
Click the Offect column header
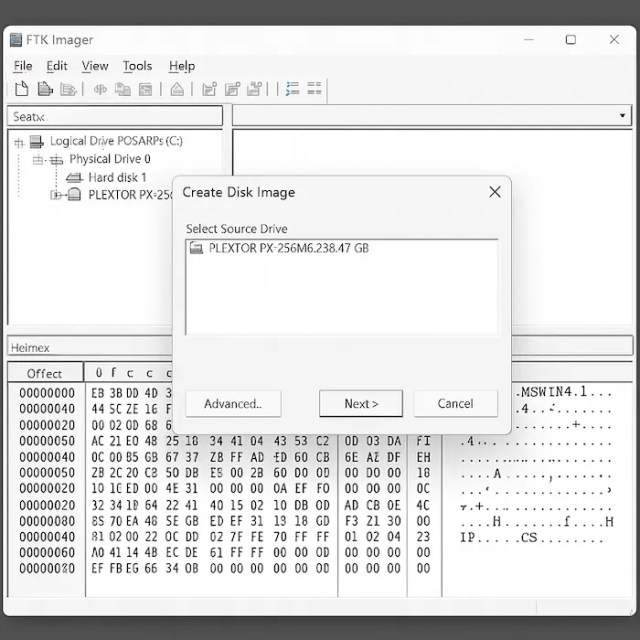44,373
